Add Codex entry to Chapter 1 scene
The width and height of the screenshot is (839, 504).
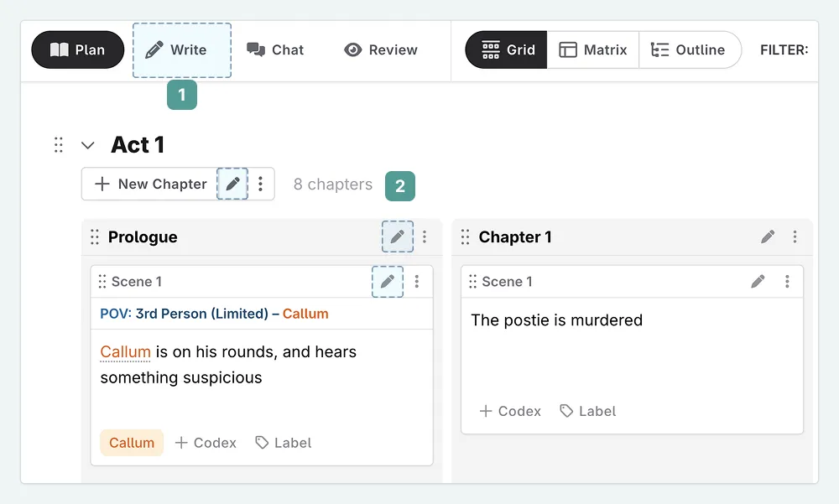coord(510,411)
